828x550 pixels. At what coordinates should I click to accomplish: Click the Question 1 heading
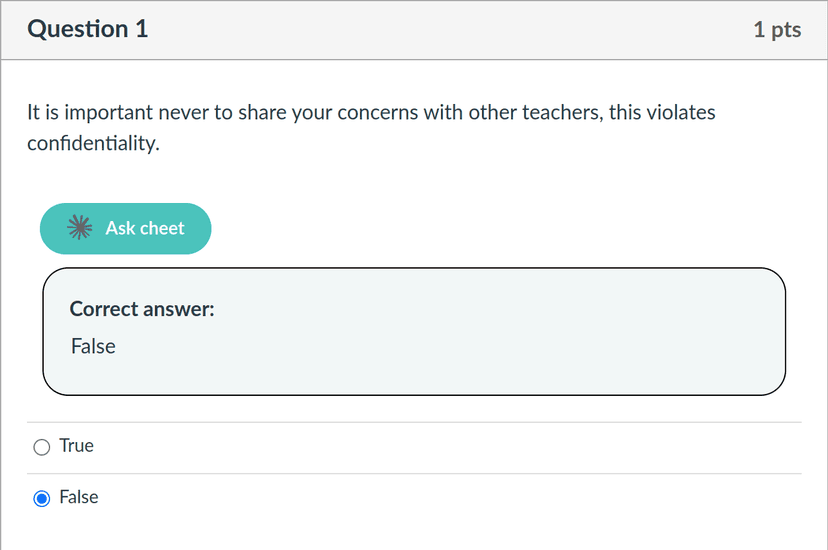click(x=88, y=29)
